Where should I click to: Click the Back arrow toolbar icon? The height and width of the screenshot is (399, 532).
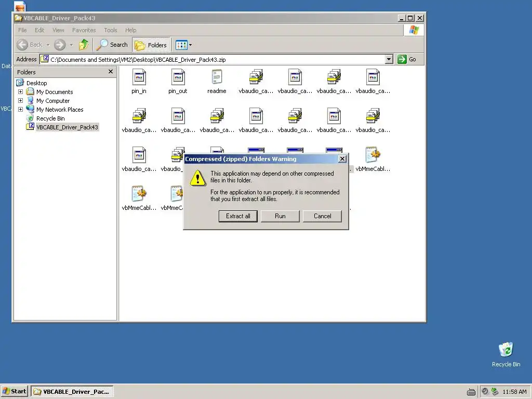click(22, 45)
